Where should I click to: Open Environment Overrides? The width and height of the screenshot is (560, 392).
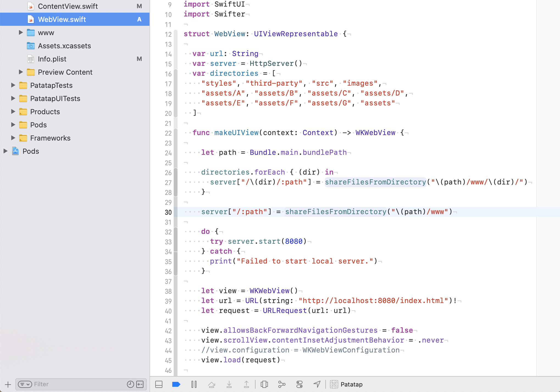299,384
